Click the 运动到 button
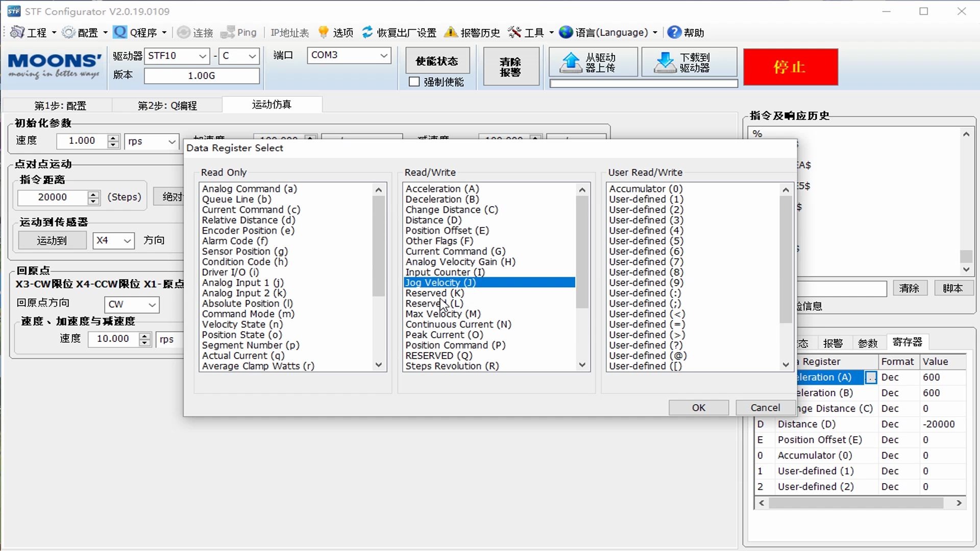 52,240
